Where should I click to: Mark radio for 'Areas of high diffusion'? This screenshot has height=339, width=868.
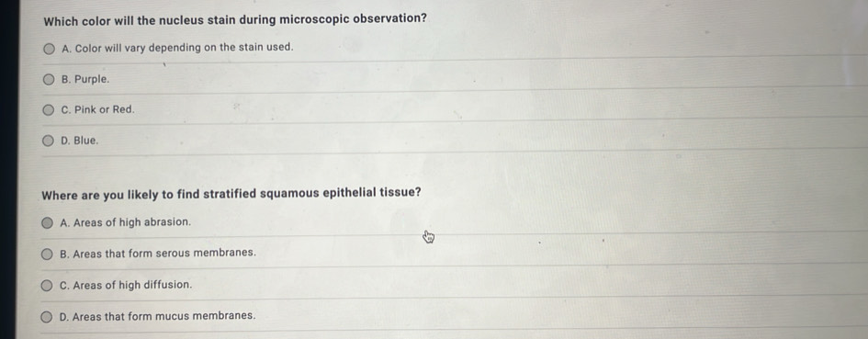point(48,286)
